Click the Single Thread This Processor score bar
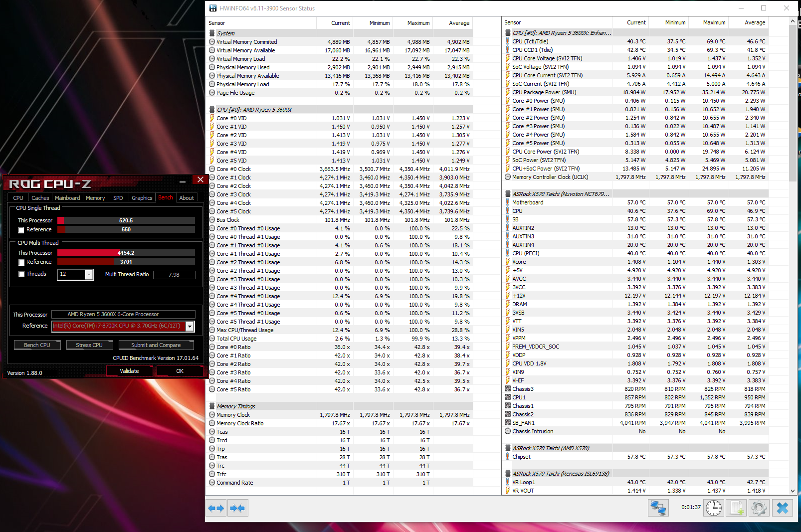Image resolution: width=801 pixels, height=532 pixels. [126, 220]
